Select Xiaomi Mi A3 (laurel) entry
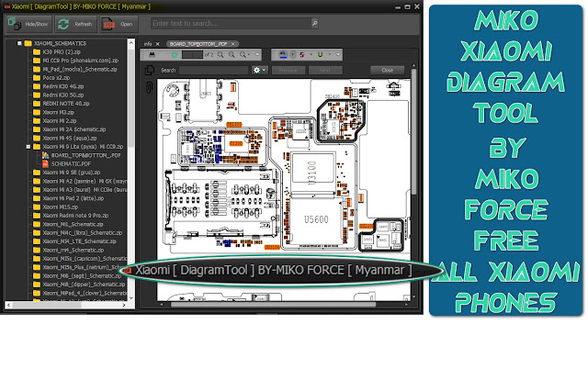 [x=84, y=190]
